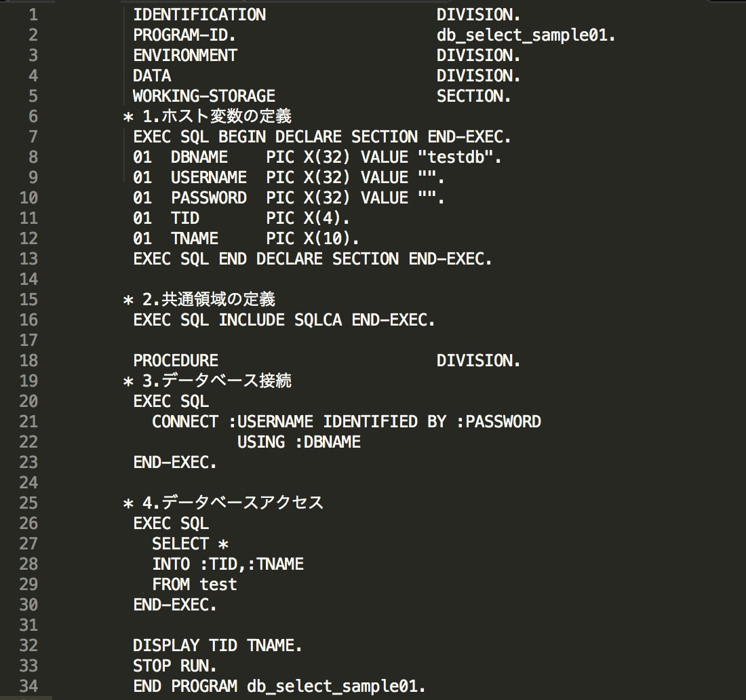
Task: Click the comment "3.データベース接続"
Action: tap(216, 381)
